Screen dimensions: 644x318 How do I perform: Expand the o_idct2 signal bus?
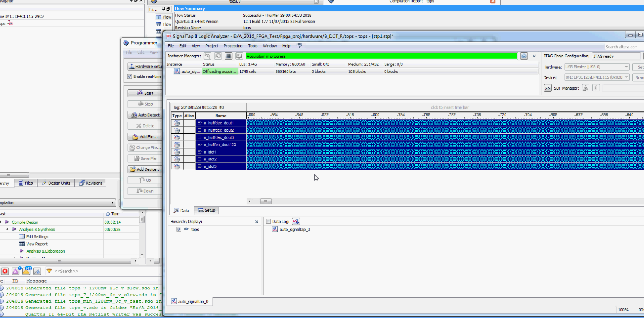point(199,159)
